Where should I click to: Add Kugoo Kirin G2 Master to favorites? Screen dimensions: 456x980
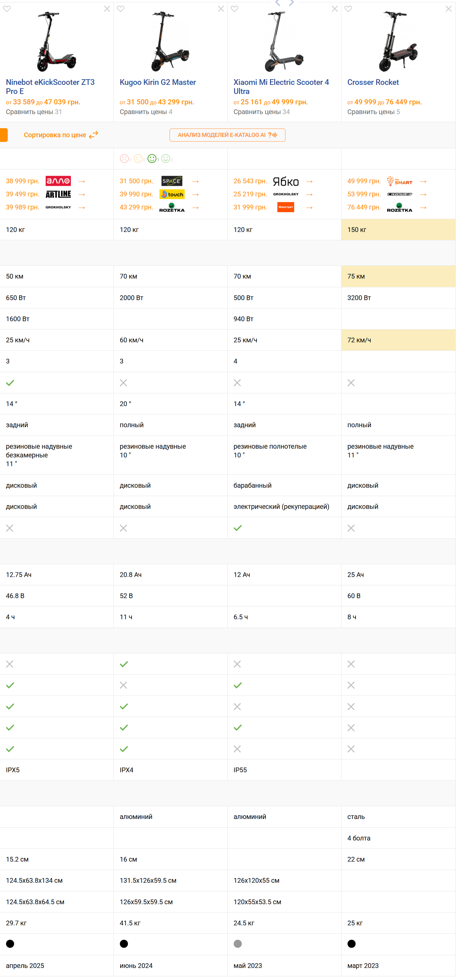click(121, 9)
